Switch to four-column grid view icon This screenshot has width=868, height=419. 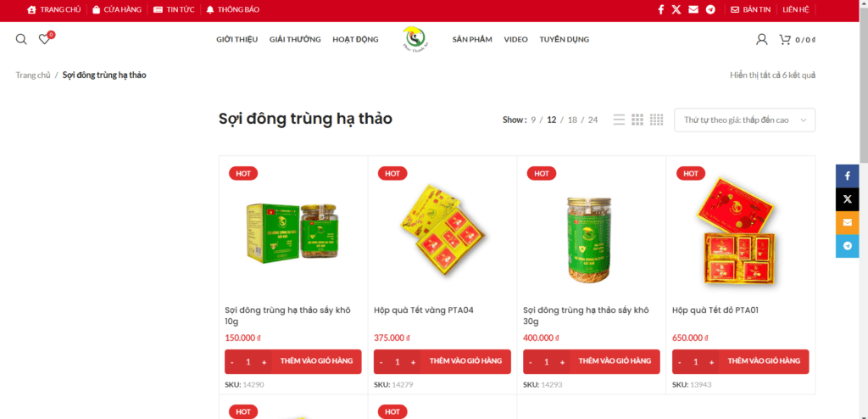point(657,120)
